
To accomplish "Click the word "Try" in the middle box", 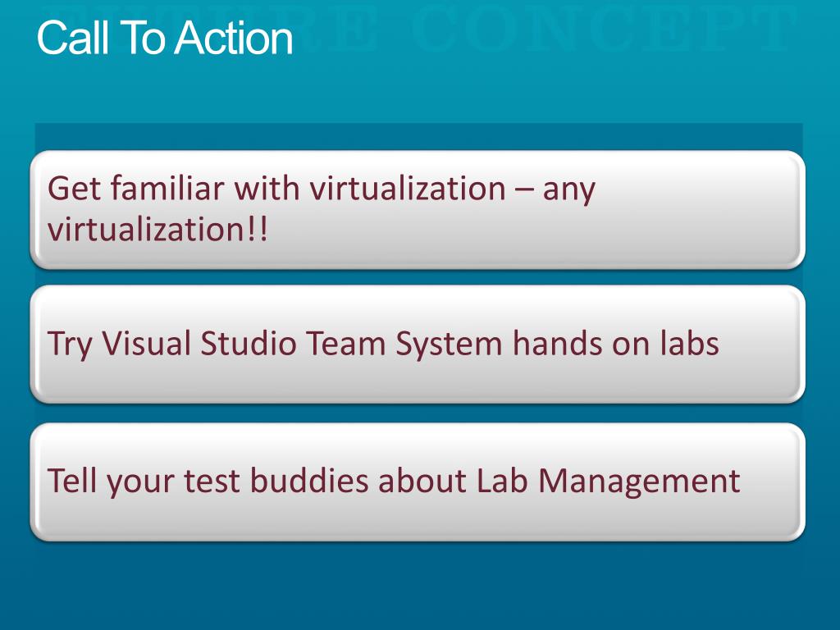I will pos(70,345).
